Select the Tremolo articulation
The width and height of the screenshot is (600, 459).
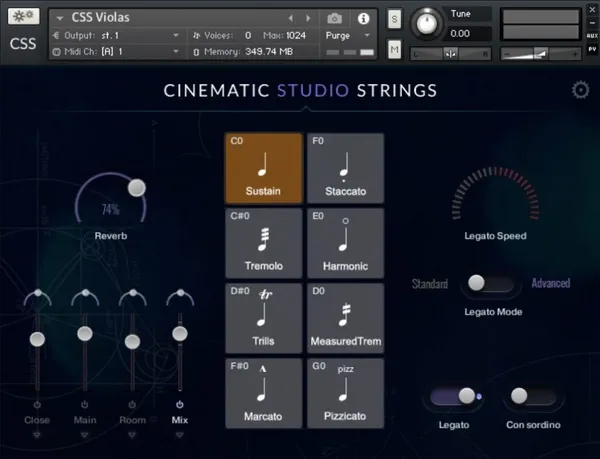(x=264, y=243)
